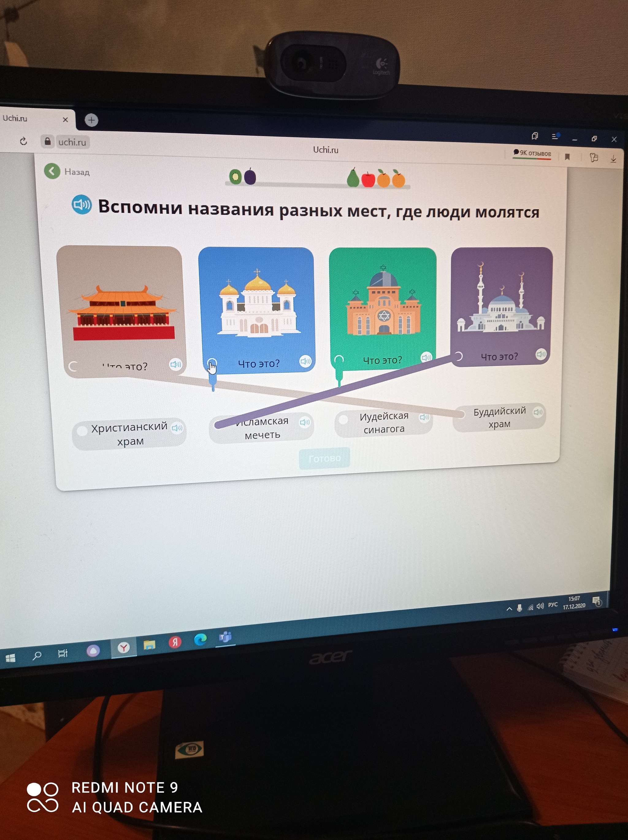Play audio for Христианский храм label
Viewport: 628px width, 840px height.
point(177,428)
